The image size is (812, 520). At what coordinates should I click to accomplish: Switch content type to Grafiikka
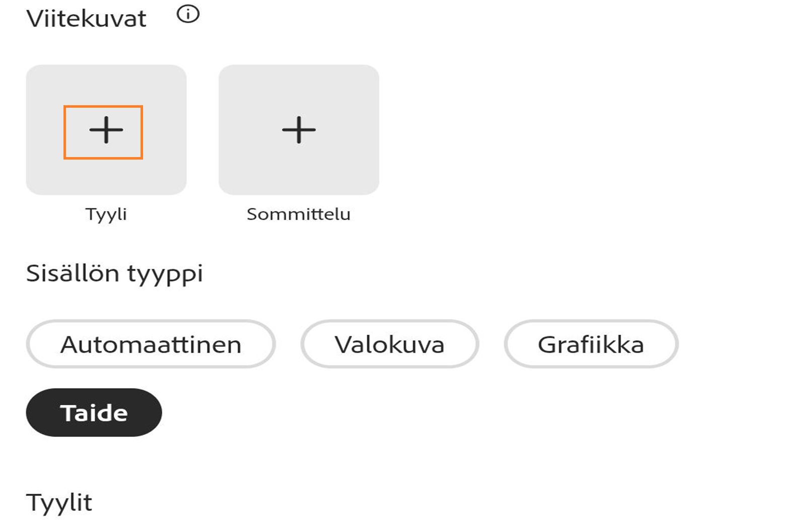[592, 344]
